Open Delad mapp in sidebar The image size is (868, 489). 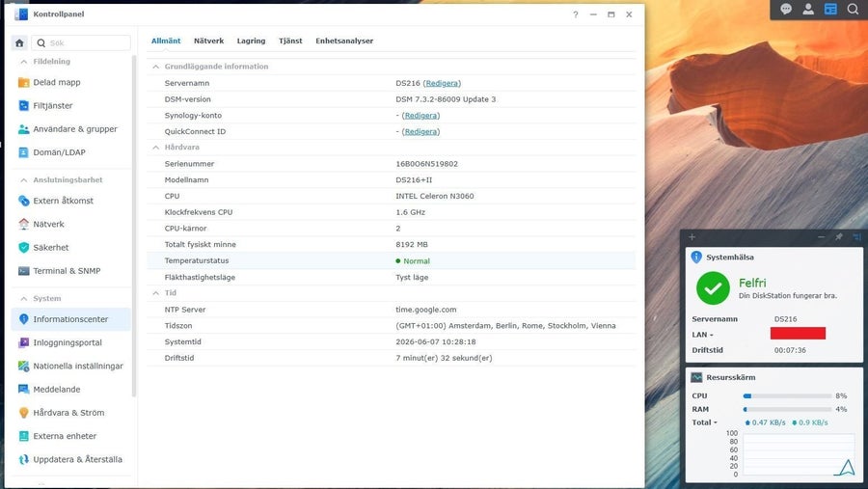70,83
